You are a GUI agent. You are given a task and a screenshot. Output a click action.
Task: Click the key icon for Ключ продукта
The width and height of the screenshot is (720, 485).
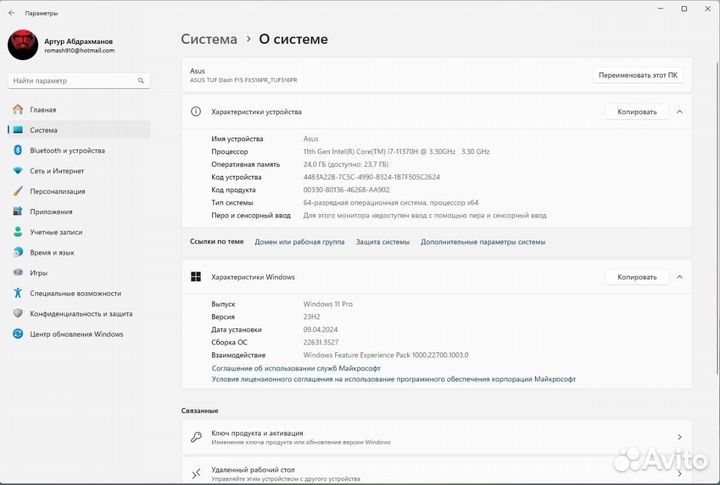196,437
